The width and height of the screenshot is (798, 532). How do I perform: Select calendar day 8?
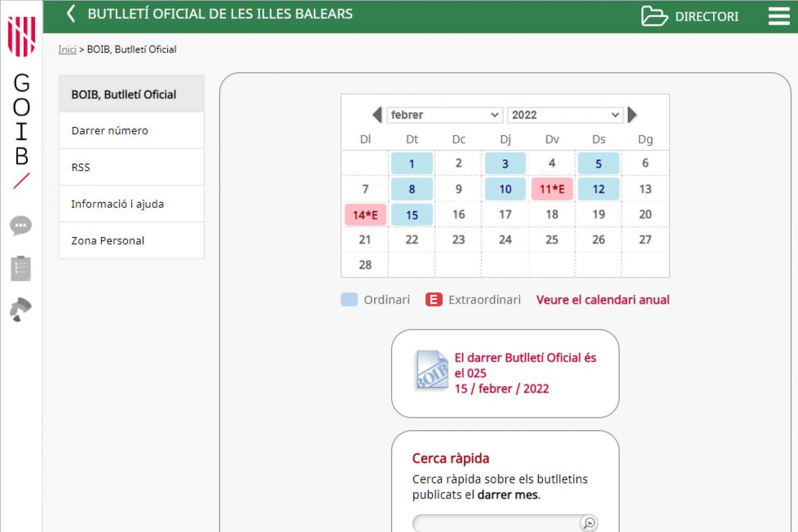(x=411, y=189)
